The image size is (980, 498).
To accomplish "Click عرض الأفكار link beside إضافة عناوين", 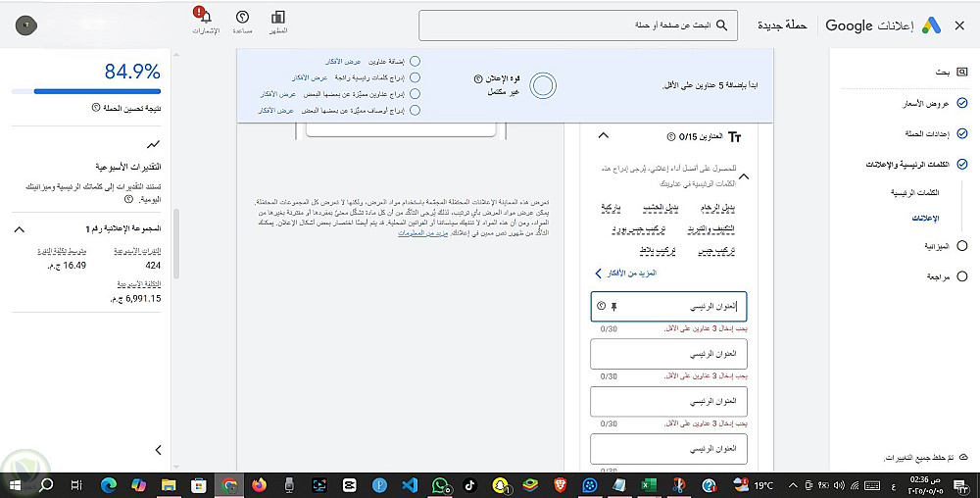I will pyautogui.click(x=343, y=61).
